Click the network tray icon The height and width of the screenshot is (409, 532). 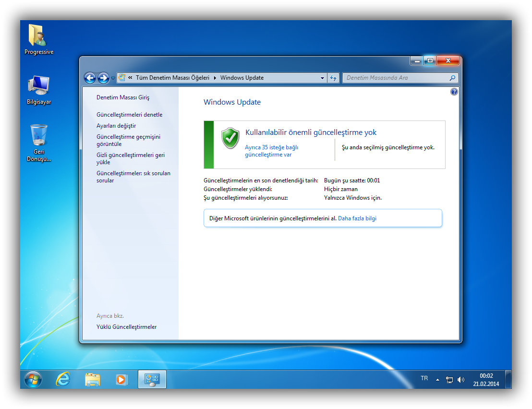(449, 380)
